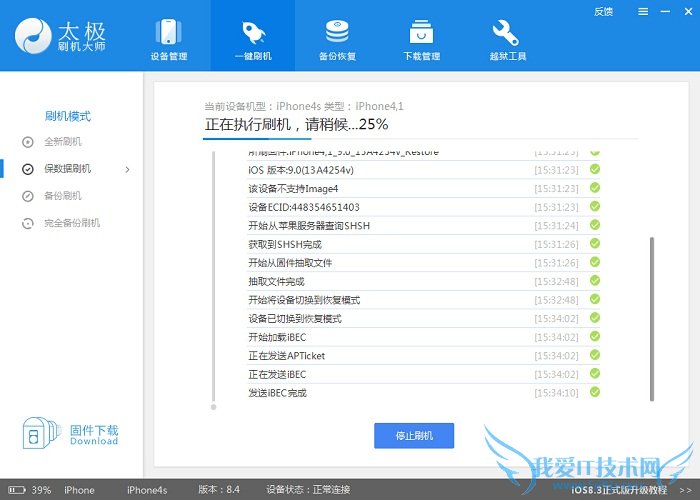Click green check for iOS 版本:9.0 row
This screenshot has height=500, width=700.
click(x=595, y=169)
